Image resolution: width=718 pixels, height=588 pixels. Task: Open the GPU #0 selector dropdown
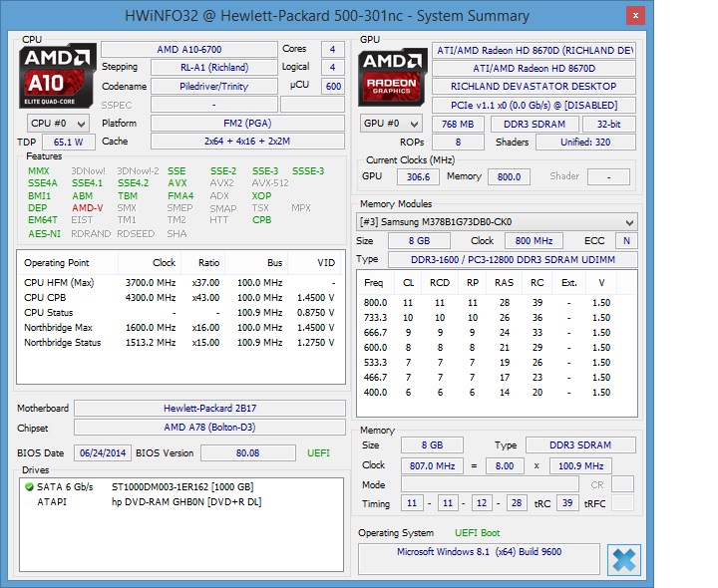pos(391,124)
